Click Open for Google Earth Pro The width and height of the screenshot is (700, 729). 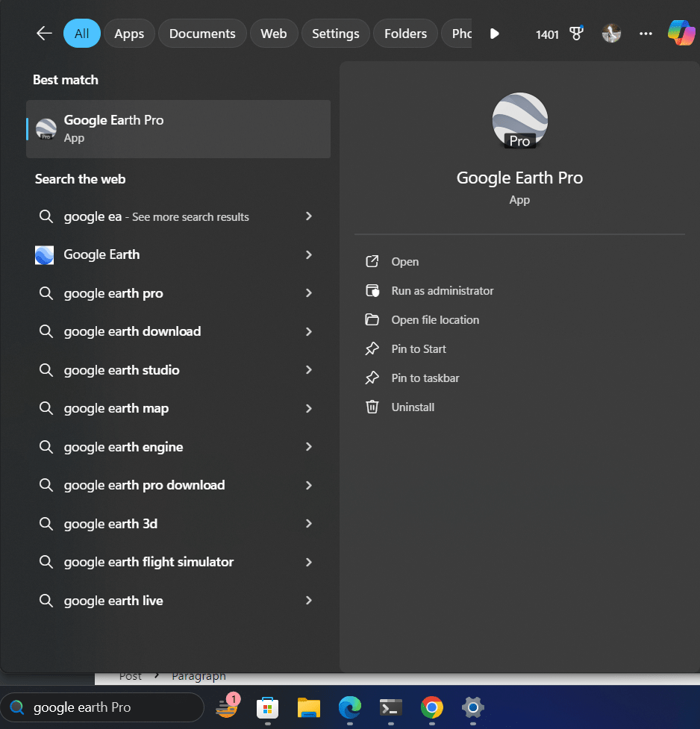[405, 262]
